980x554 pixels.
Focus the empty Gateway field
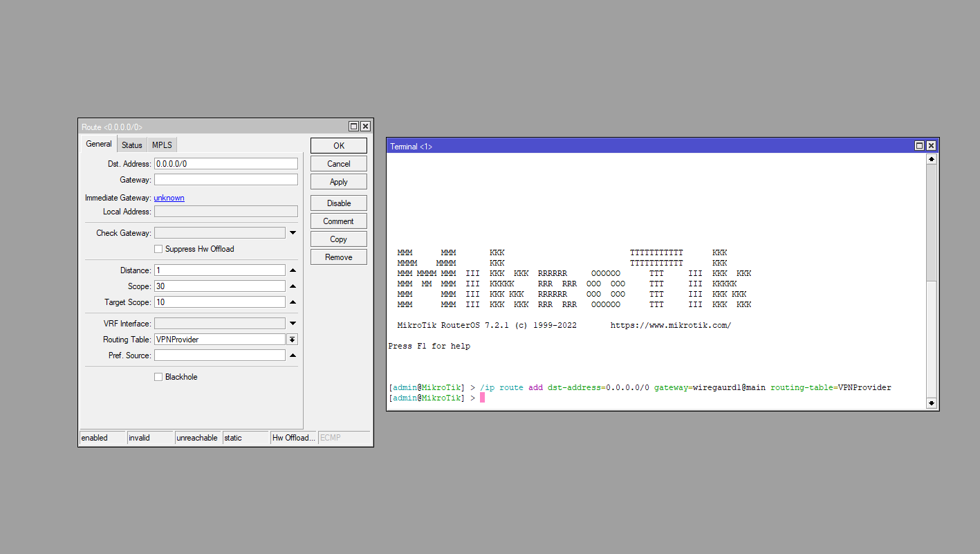coord(226,180)
